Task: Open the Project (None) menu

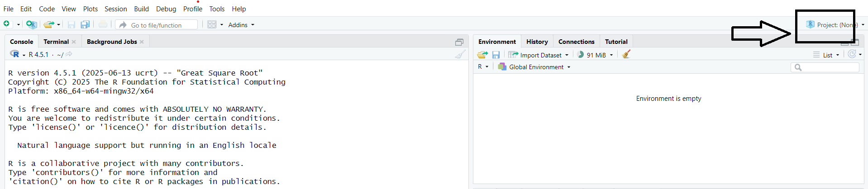Action: [835, 25]
